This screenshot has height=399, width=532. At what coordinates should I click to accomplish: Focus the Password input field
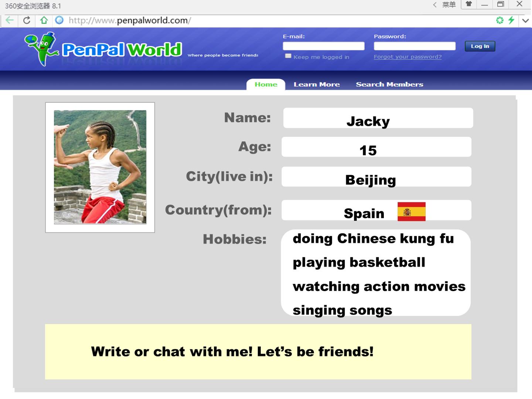click(415, 46)
